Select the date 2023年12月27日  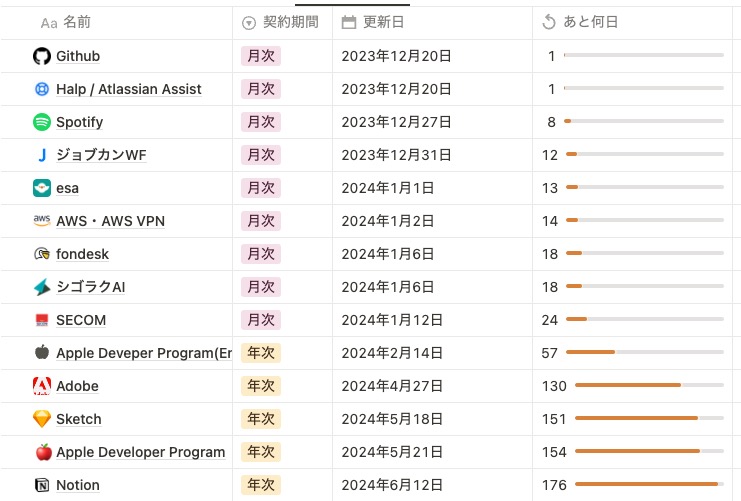pyautogui.click(x=396, y=122)
